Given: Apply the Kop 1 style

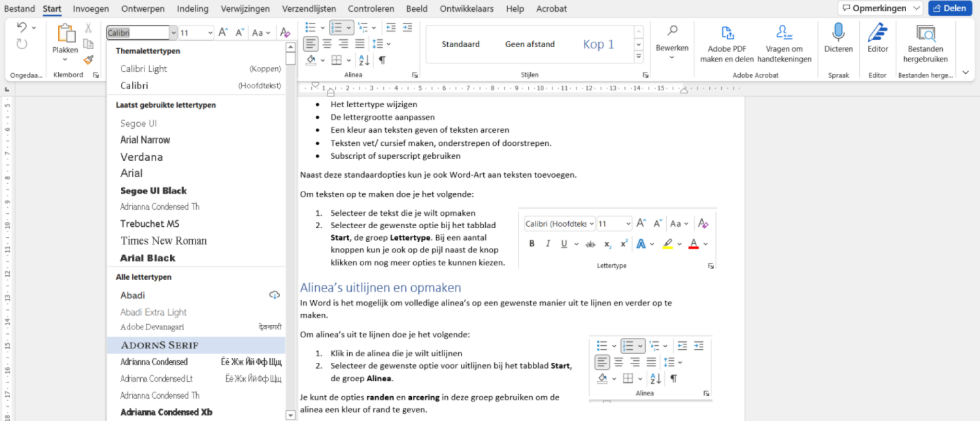Looking at the screenshot, I should tap(598, 44).
